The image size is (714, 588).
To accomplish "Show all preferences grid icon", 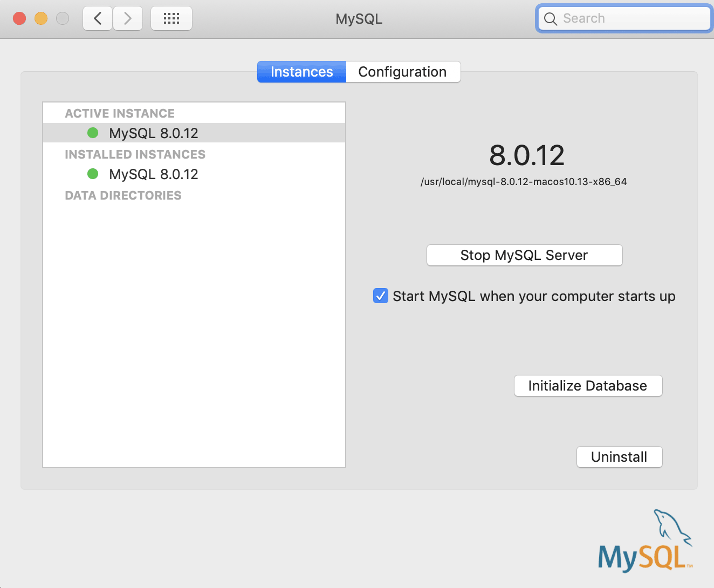I will (x=171, y=19).
